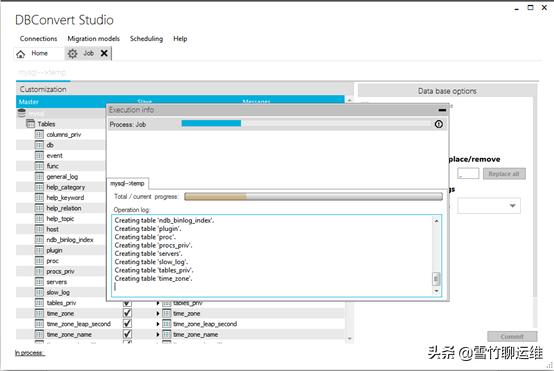Click the help_topic table icon

39,218
